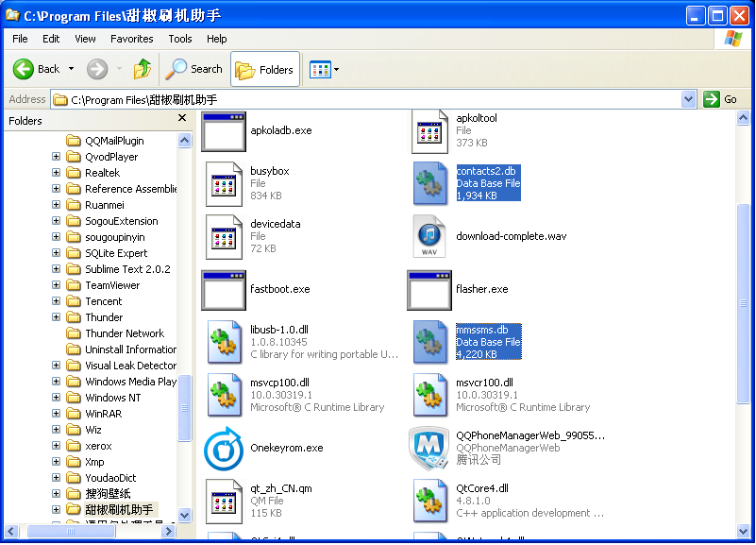Click the folder tree scroll down arrow
756x545 pixels.
[184, 515]
